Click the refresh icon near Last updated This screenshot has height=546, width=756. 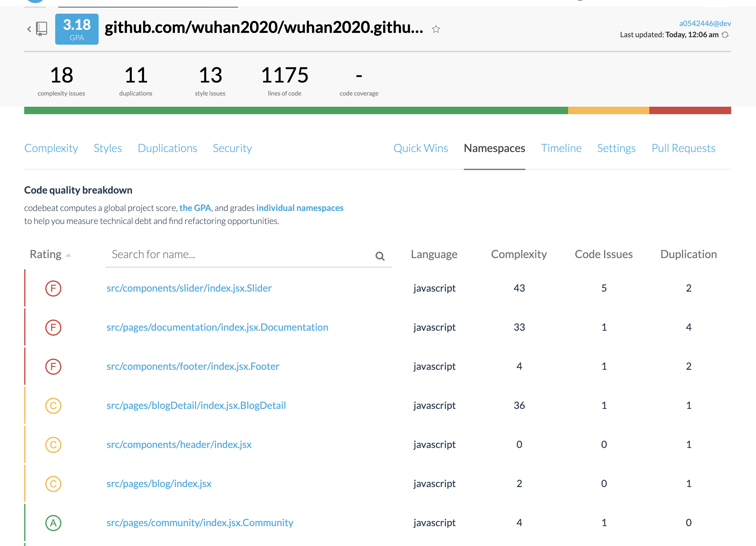[x=725, y=35]
